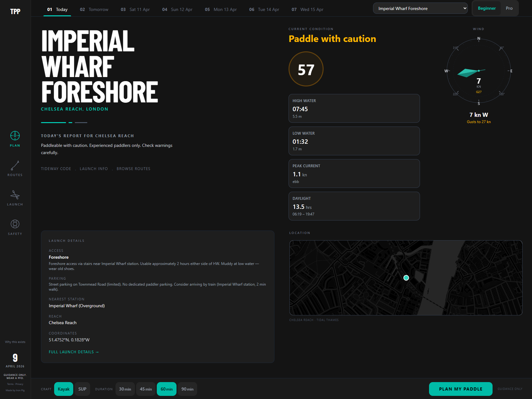
Task: Expand FULL LAUNCH DETAILS
Action: 74,352
